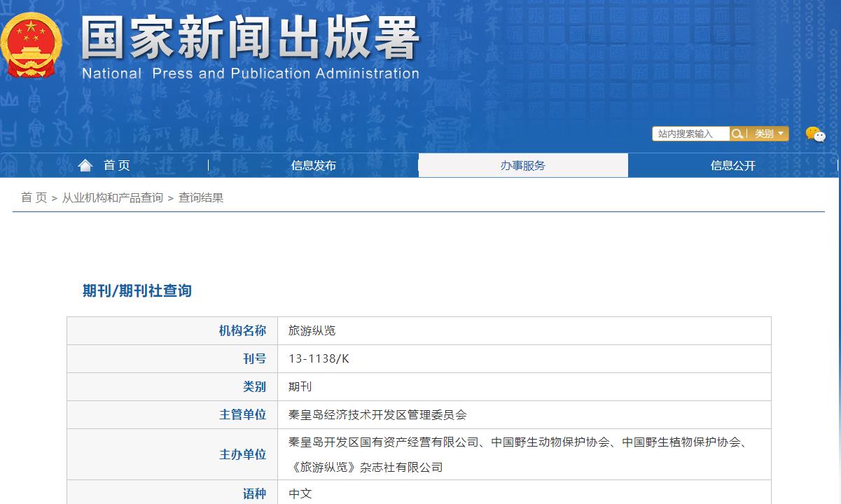
Task: Select the 办事服务 navigation tab
Action: click(x=522, y=166)
